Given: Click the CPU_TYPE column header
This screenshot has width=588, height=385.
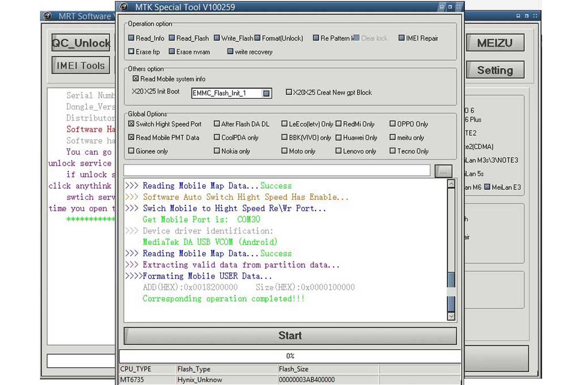Looking at the screenshot, I should point(147,369).
